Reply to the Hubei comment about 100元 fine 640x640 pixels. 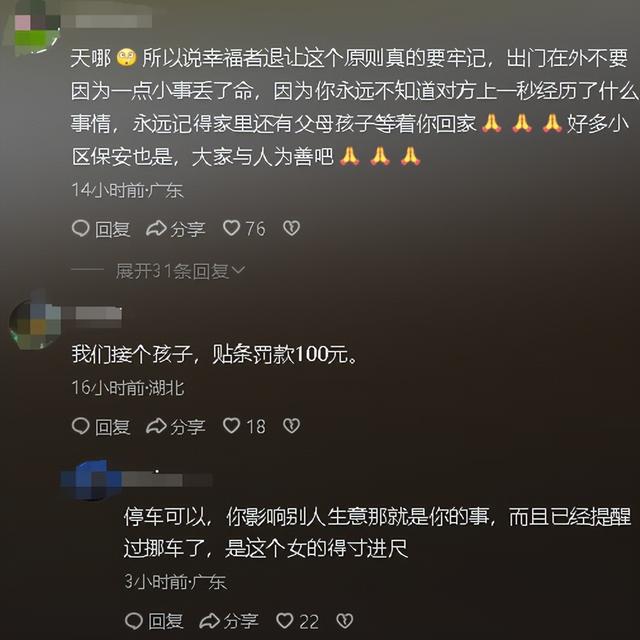click(101, 427)
